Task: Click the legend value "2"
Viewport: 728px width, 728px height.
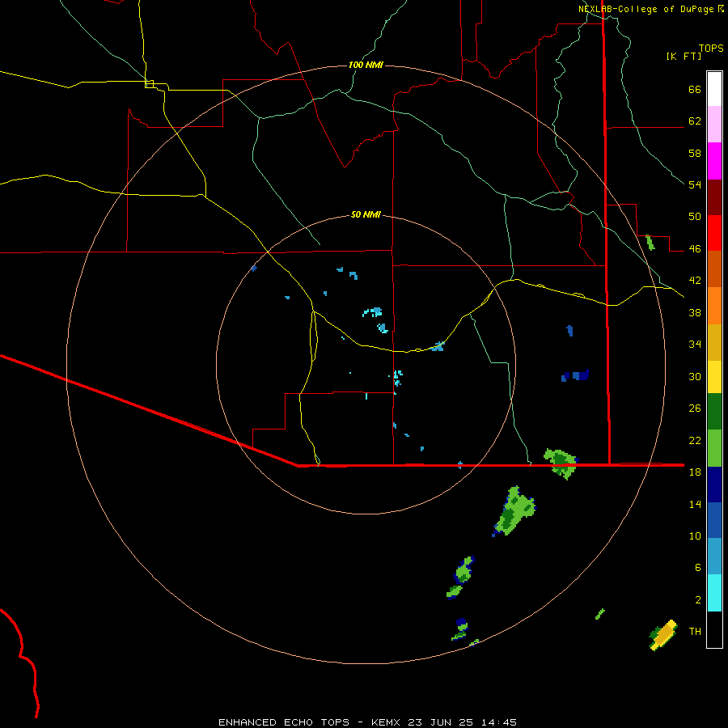Action: pyautogui.click(x=698, y=600)
